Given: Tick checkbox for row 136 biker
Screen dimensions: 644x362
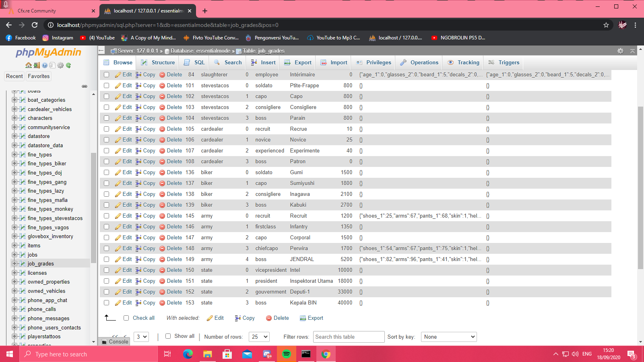Looking at the screenshot, I should [x=107, y=173].
